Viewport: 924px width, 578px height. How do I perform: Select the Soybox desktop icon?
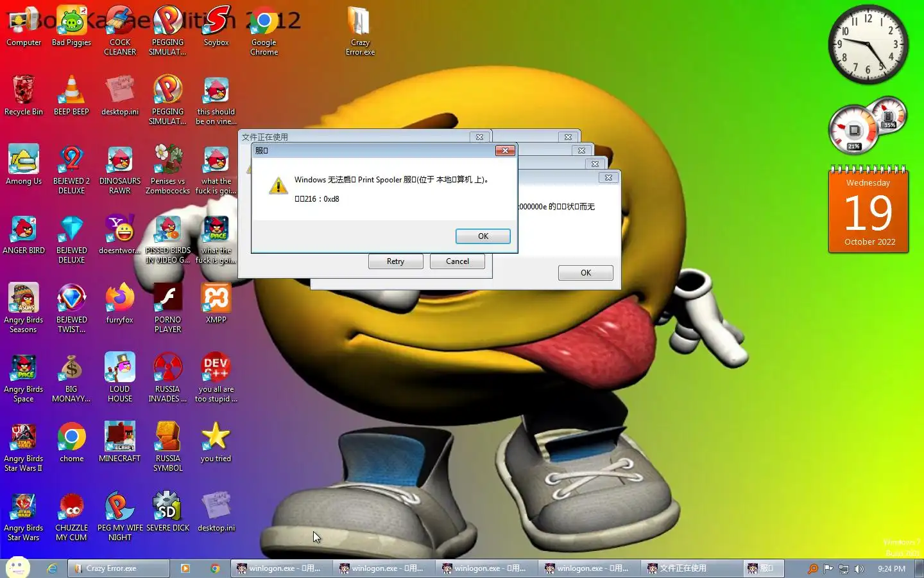[x=216, y=27]
